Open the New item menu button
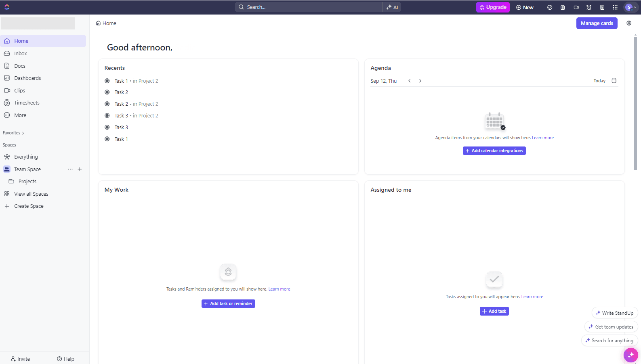The image size is (641, 364). [x=525, y=7]
